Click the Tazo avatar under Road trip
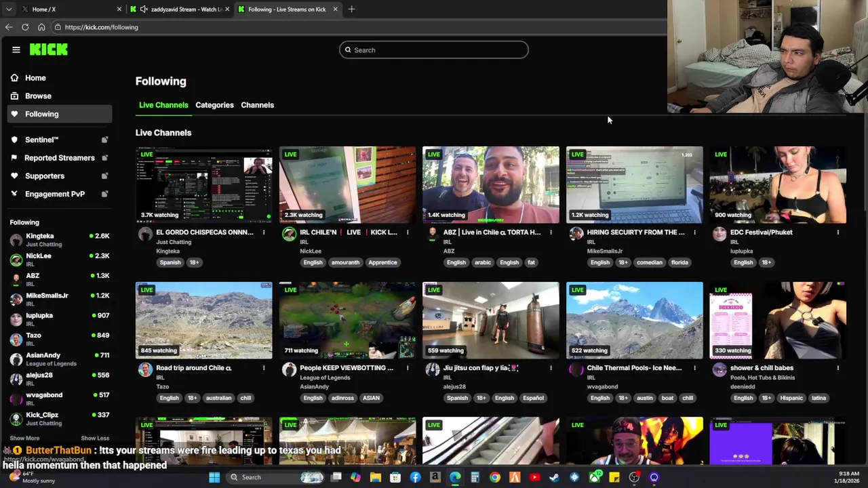This screenshot has width=868, height=488. [x=145, y=370]
